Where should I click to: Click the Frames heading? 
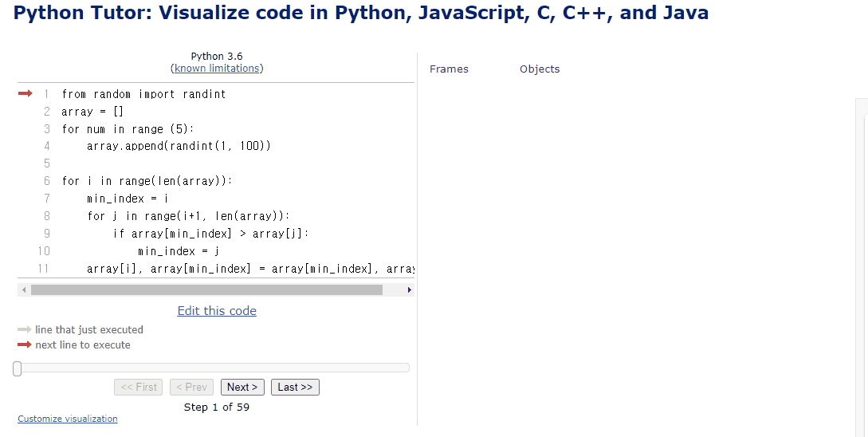(x=449, y=69)
